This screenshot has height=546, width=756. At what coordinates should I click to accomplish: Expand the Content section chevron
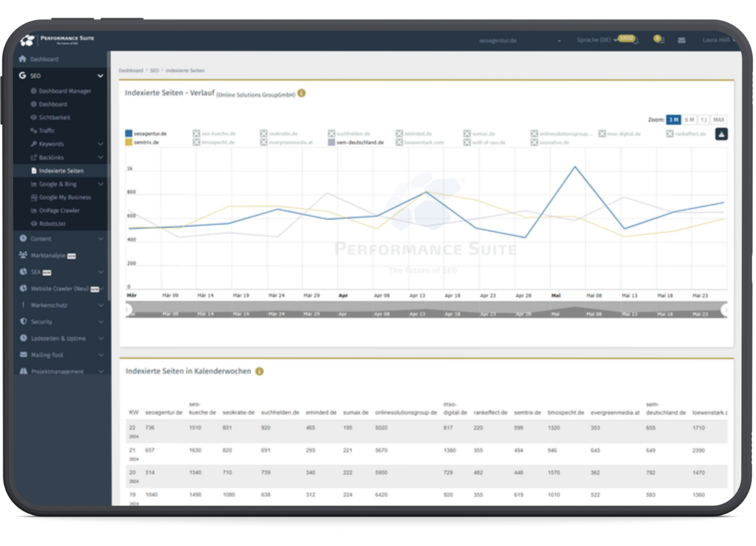pos(100,239)
